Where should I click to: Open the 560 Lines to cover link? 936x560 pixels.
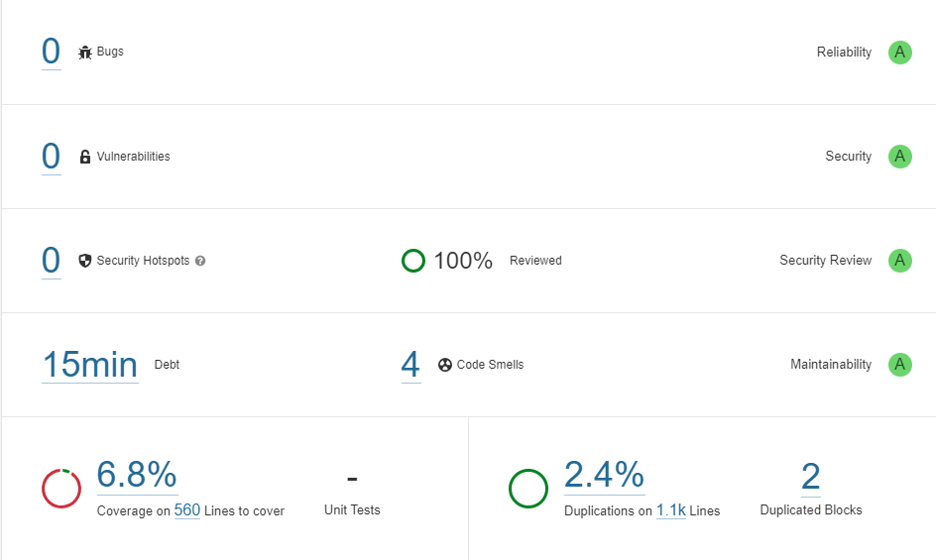[186, 510]
